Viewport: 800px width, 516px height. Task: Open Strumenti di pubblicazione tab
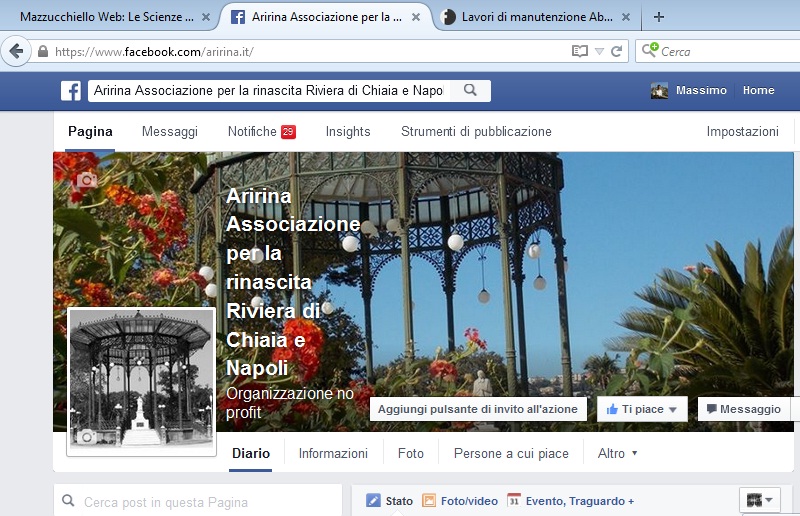click(x=476, y=132)
